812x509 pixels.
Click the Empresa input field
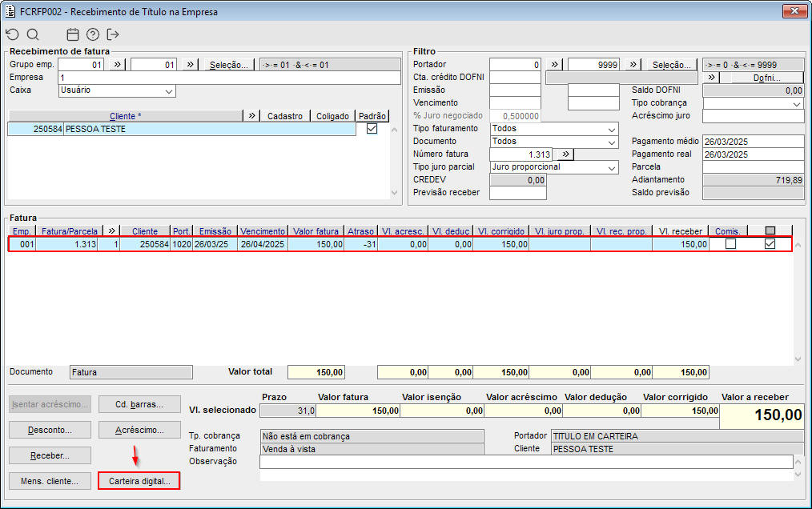pos(229,78)
